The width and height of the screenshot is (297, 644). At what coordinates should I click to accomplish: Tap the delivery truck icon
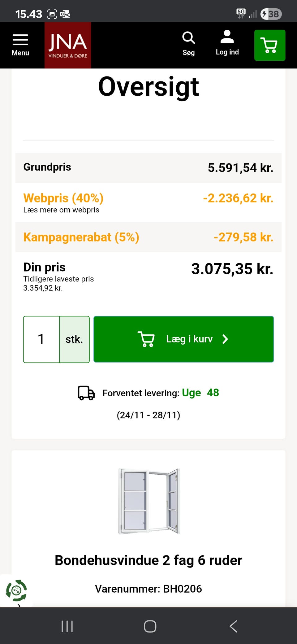[86, 393]
